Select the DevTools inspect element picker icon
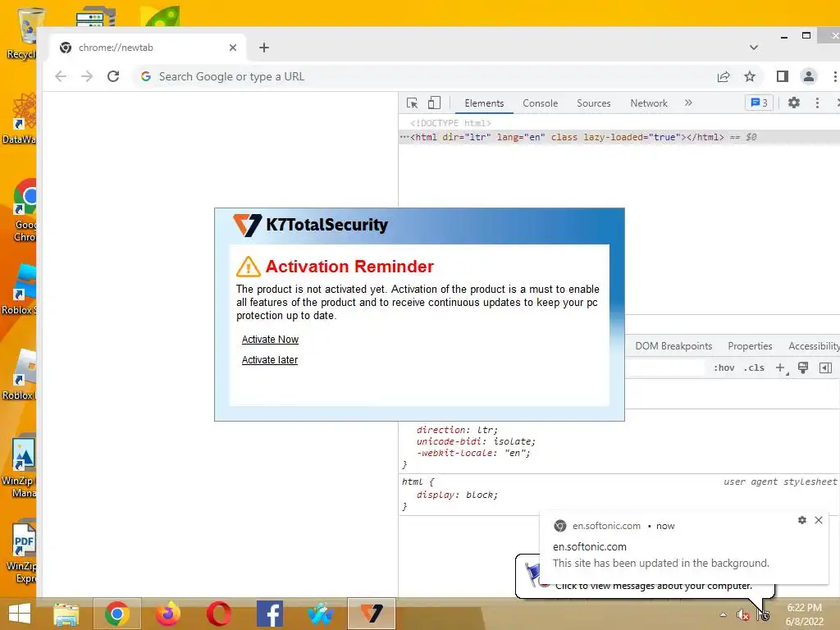The image size is (840, 630). (x=412, y=103)
